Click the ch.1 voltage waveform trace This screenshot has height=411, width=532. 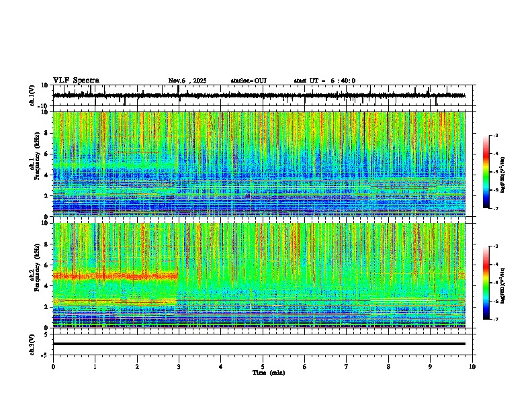pyautogui.click(x=259, y=95)
